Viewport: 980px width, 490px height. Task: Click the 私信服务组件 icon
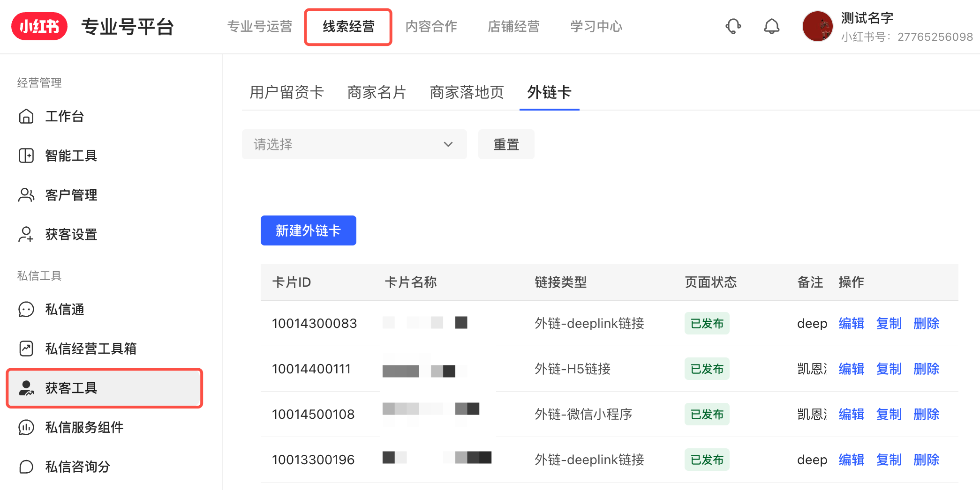pos(26,427)
